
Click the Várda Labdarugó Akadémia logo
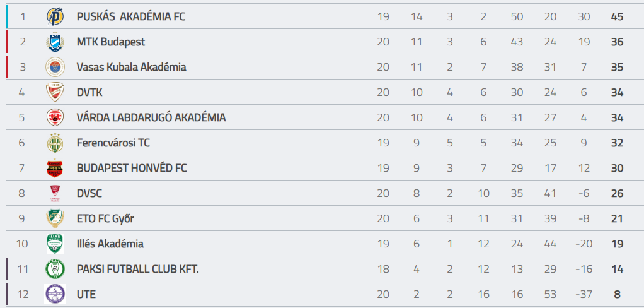[55, 117]
